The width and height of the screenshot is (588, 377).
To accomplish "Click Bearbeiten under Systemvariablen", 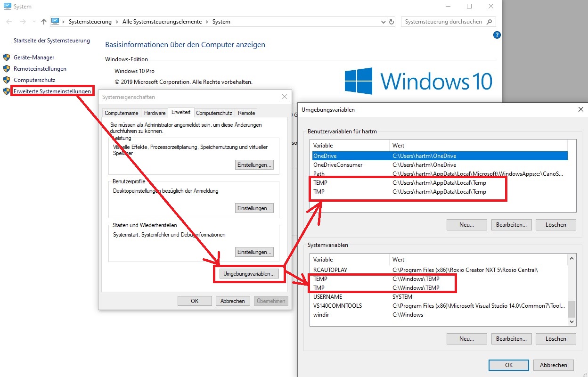I will pos(511,339).
